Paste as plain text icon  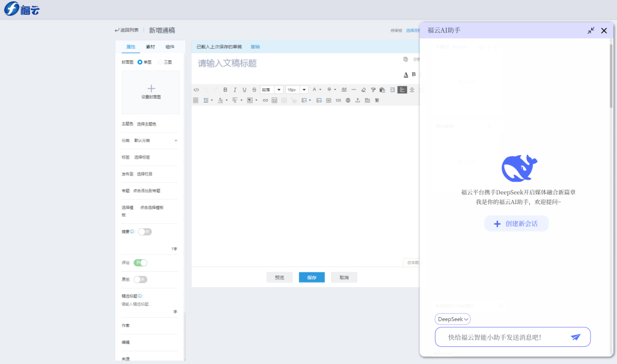(x=382, y=90)
